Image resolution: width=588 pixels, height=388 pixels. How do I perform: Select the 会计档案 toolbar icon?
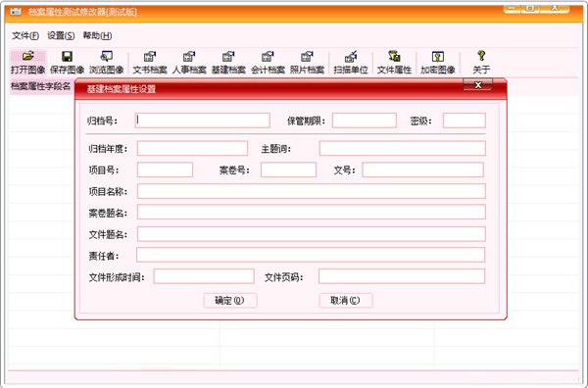coord(268,63)
